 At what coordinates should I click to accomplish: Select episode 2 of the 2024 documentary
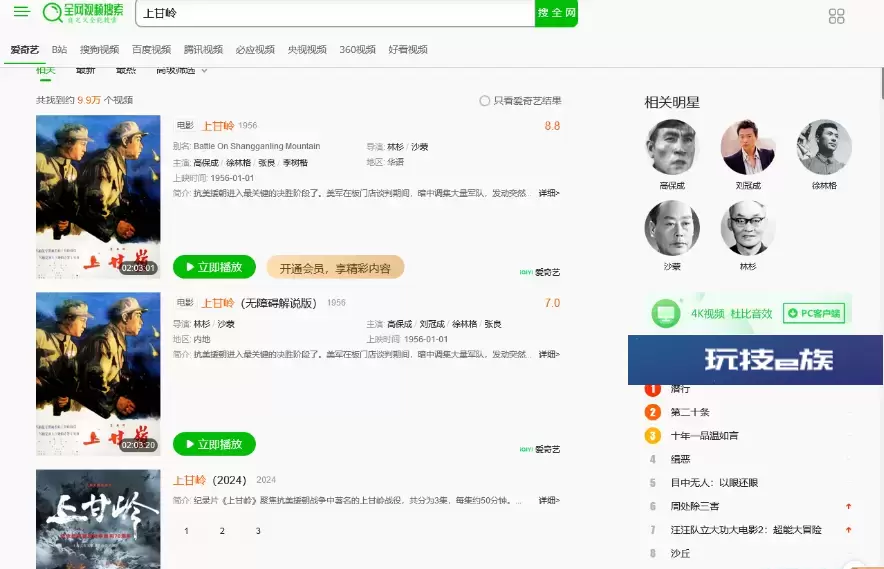(x=222, y=531)
